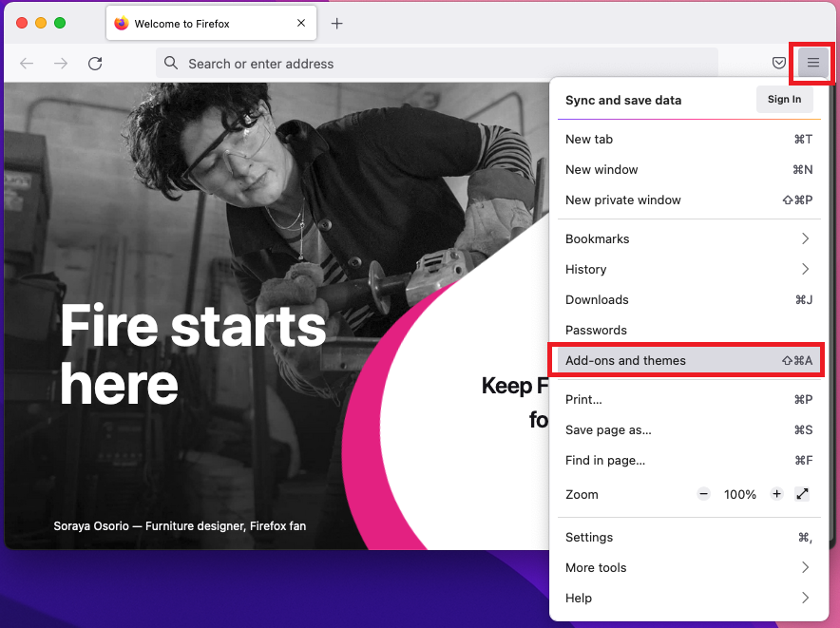Expand the Bookmarks submenu arrow

point(805,238)
